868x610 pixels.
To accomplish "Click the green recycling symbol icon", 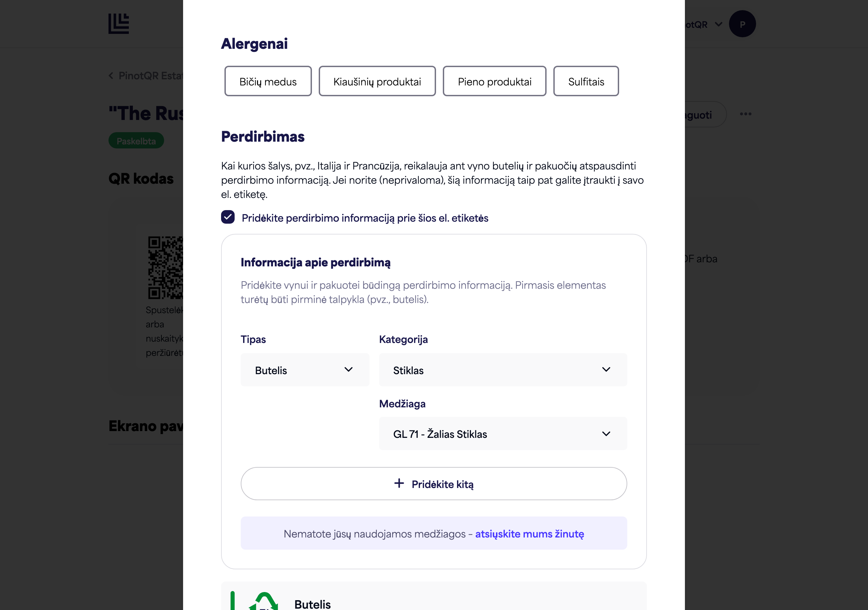I will pyautogui.click(x=264, y=601).
